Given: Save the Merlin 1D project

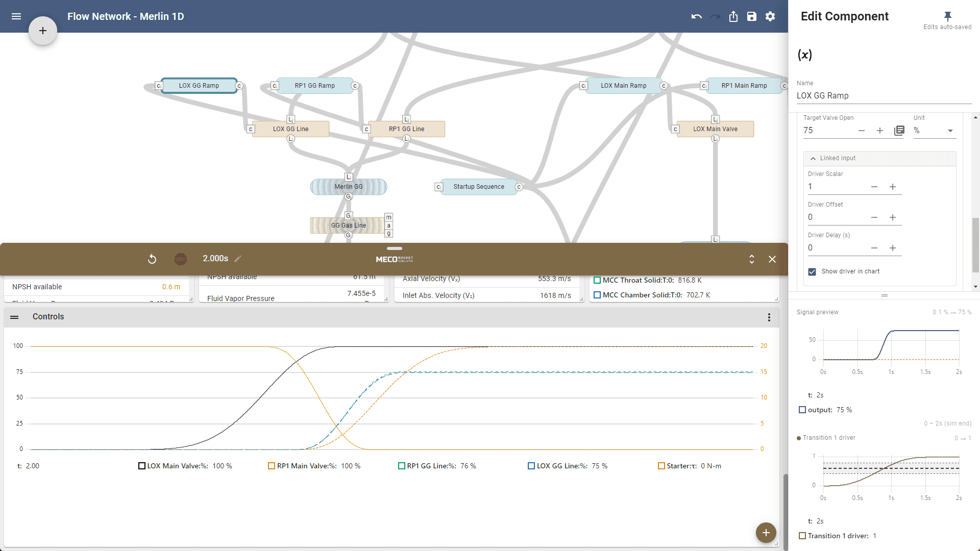Looking at the screenshot, I should pos(752,16).
